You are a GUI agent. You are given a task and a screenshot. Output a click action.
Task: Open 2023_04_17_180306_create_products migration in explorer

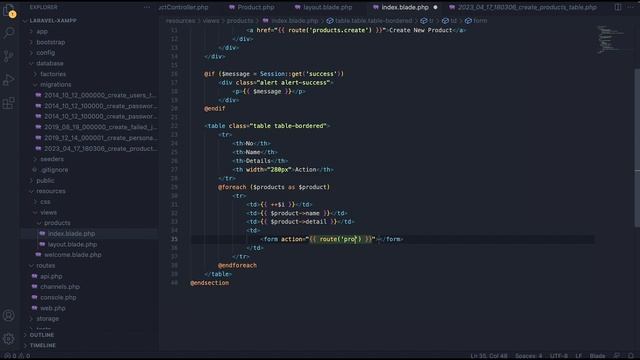(x=100, y=149)
